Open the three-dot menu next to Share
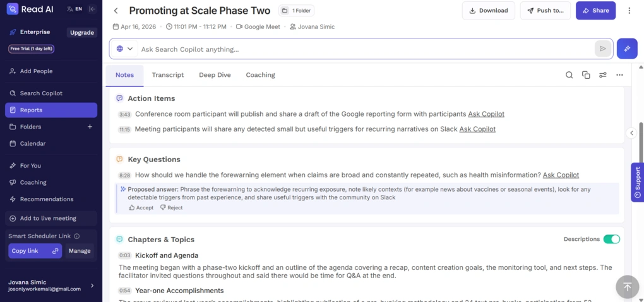The image size is (644, 302). pyautogui.click(x=629, y=11)
